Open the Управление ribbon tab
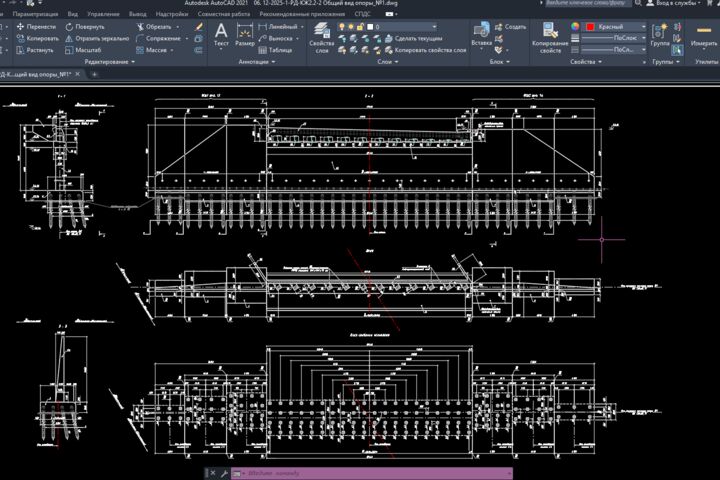Image resolution: width=720 pixels, height=480 pixels. [103, 14]
